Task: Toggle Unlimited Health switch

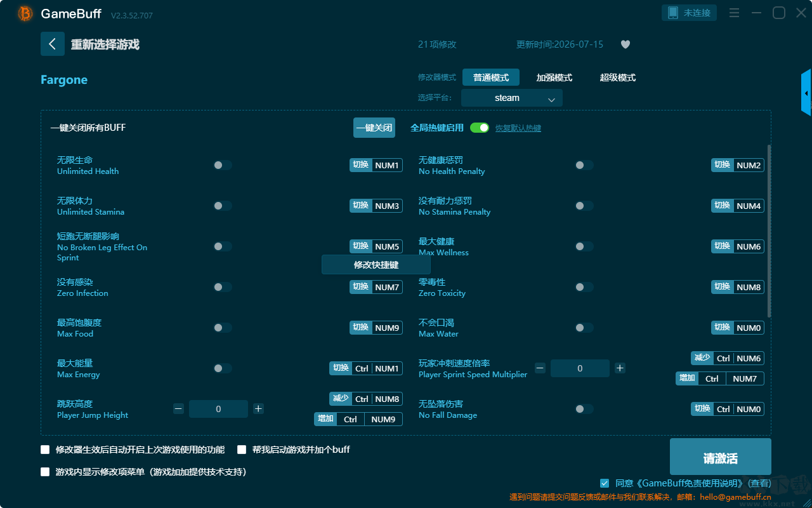Action: (x=223, y=165)
